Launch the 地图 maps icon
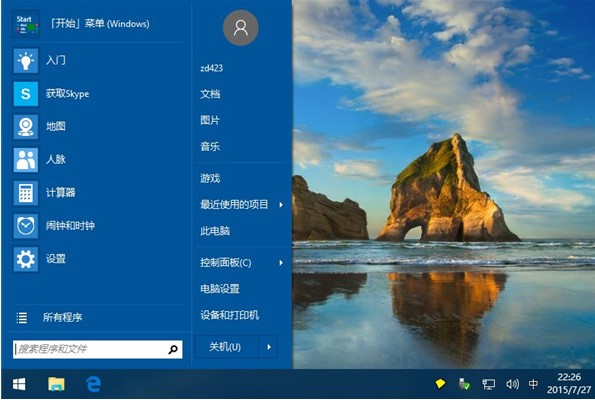 [26, 127]
